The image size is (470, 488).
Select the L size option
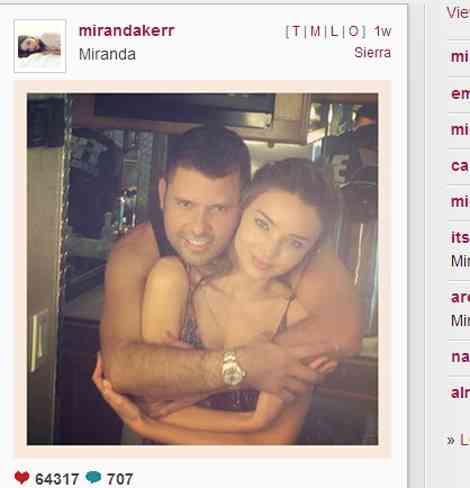click(334, 31)
